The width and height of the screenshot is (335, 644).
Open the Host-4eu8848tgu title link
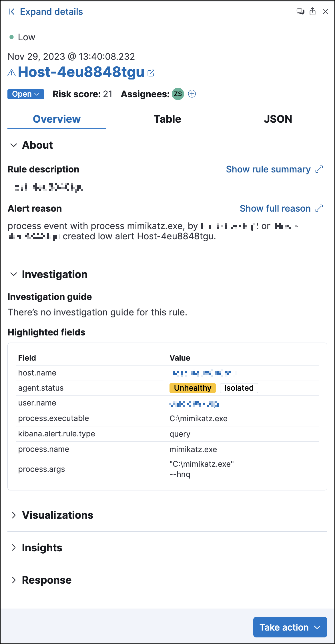pos(81,72)
